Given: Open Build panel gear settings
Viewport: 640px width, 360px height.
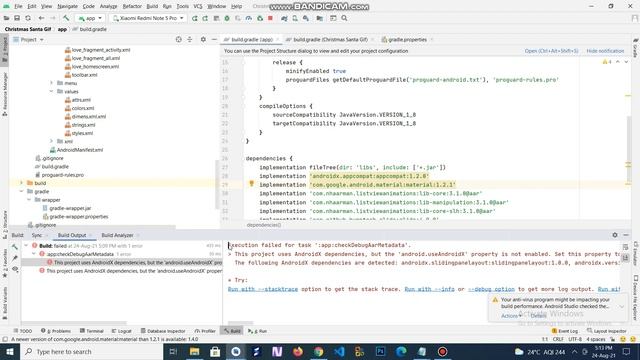Looking at the screenshot, I should tap(615, 235).
